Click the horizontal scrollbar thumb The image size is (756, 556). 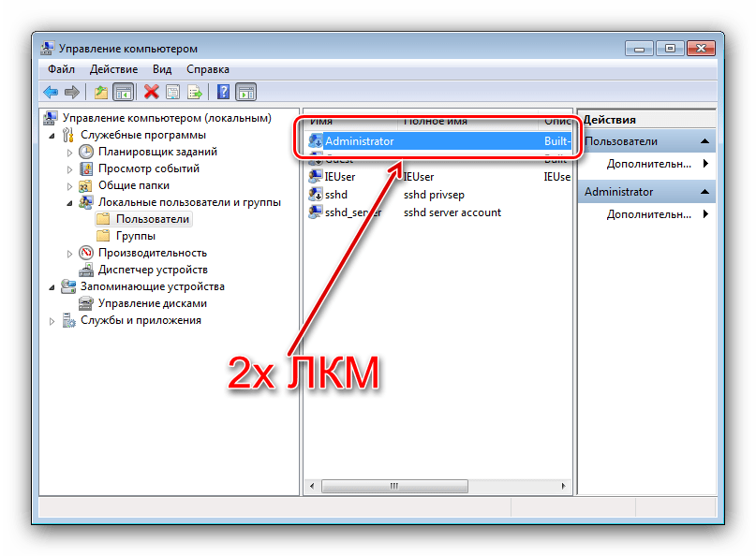pyautogui.click(x=394, y=486)
